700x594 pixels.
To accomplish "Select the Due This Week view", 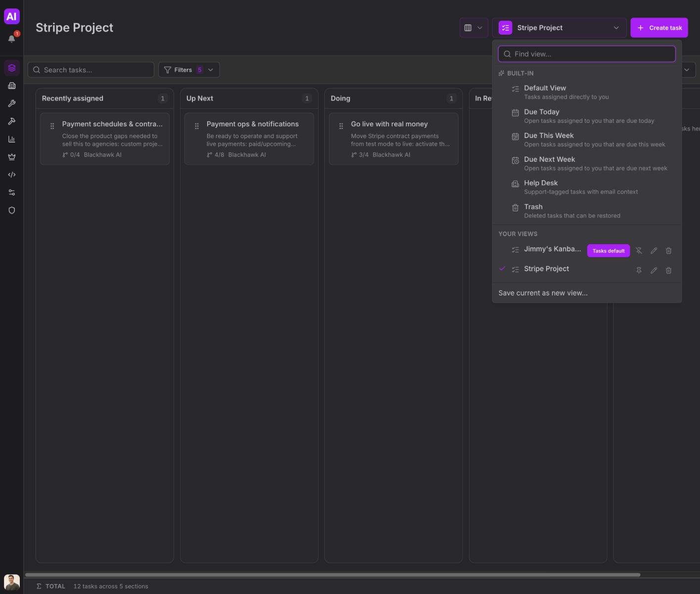I will pyautogui.click(x=587, y=140).
